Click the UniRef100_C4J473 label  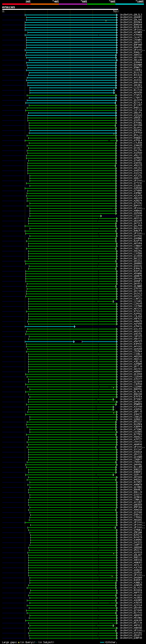coord(131,37)
